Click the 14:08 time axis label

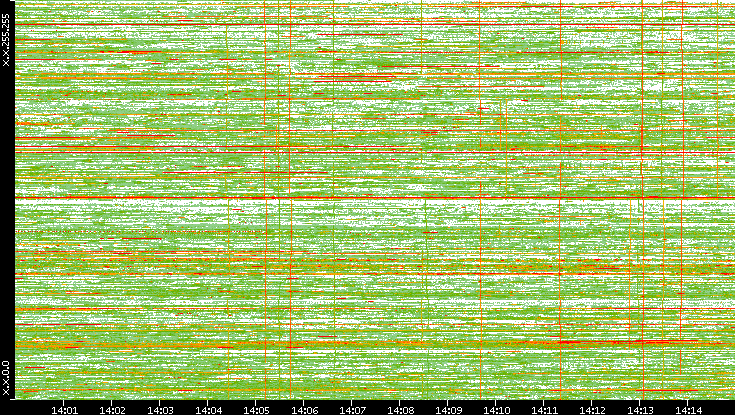[x=400, y=410]
